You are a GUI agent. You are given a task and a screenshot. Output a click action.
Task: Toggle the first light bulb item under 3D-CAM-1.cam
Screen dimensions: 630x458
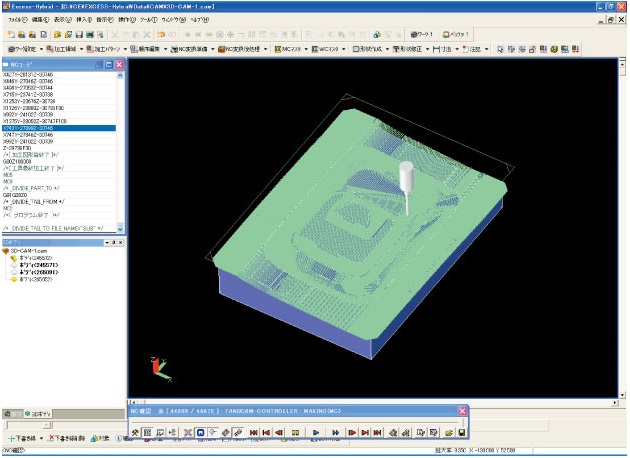tap(15, 258)
